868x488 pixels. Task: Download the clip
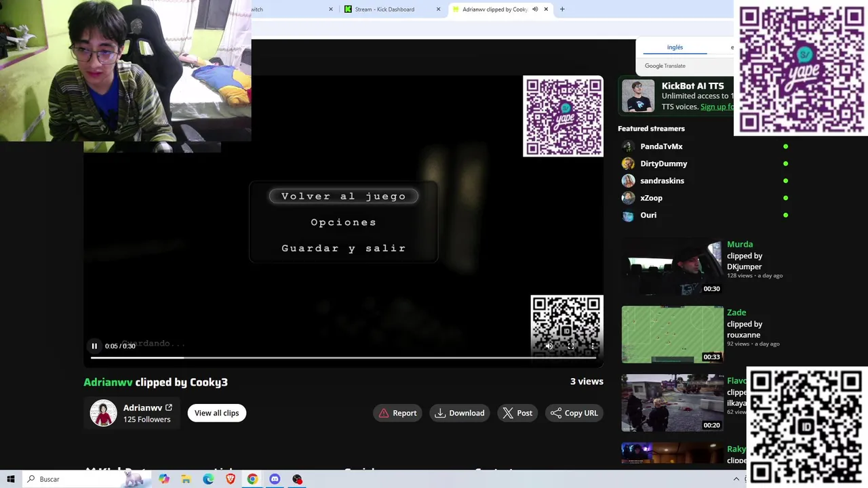[460, 413]
